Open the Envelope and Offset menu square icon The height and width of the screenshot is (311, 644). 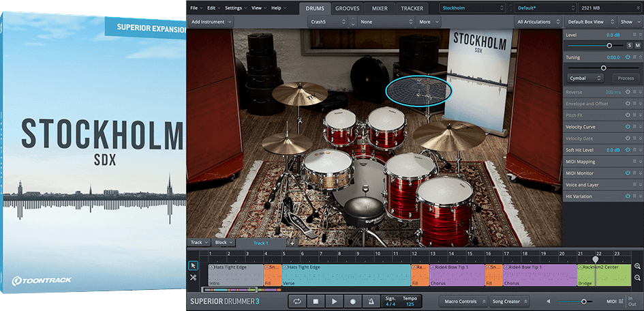(x=634, y=104)
